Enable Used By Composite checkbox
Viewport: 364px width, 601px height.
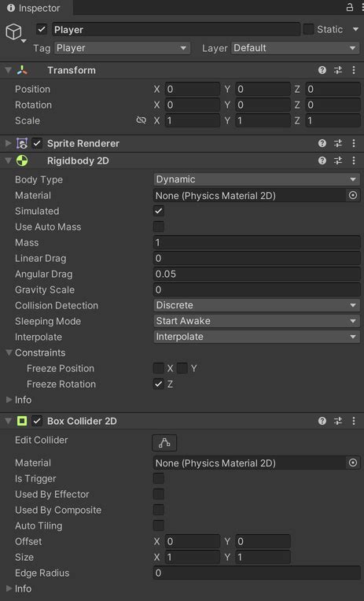(158, 510)
